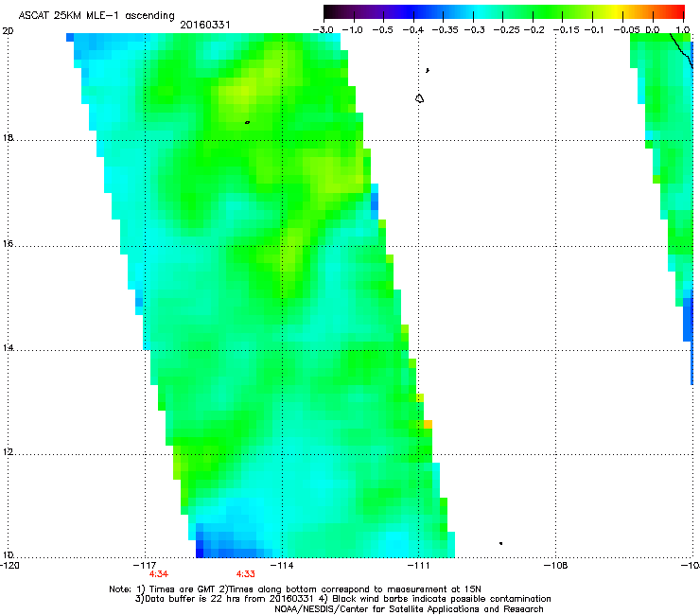
Task: Pick the black end of the colorbar
Action: [329, 11]
